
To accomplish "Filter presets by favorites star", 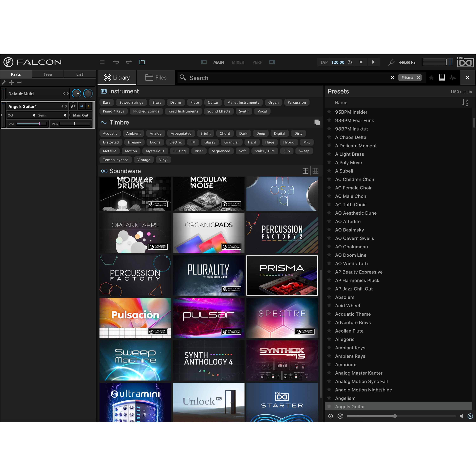I will [431, 78].
